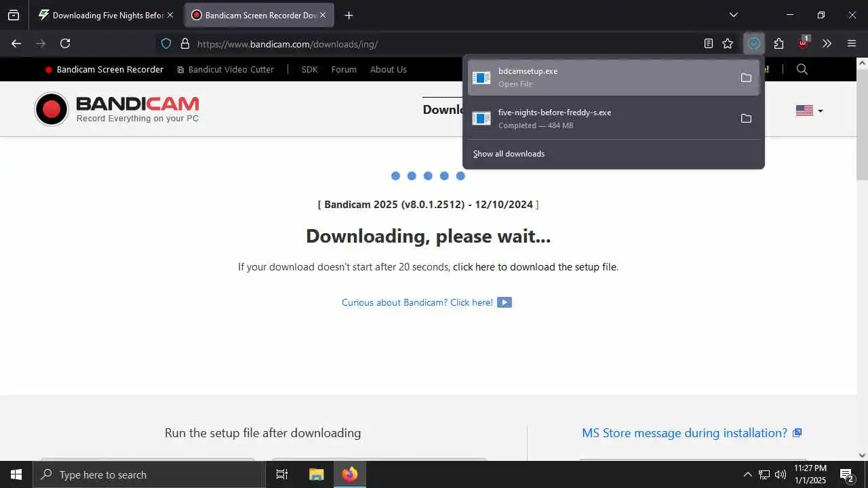Close the Five Nights tab
This screenshot has width=868, height=488.
click(x=170, y=15)
